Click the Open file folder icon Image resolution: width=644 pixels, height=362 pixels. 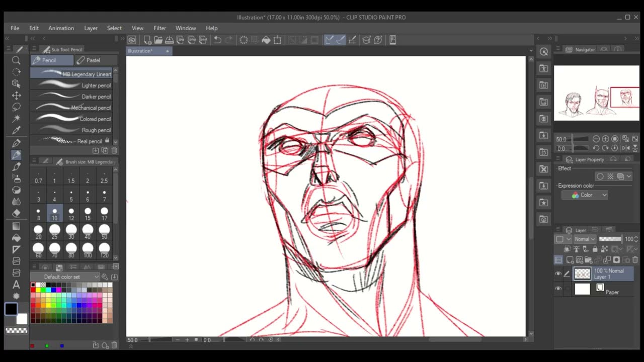pos(158,40)
